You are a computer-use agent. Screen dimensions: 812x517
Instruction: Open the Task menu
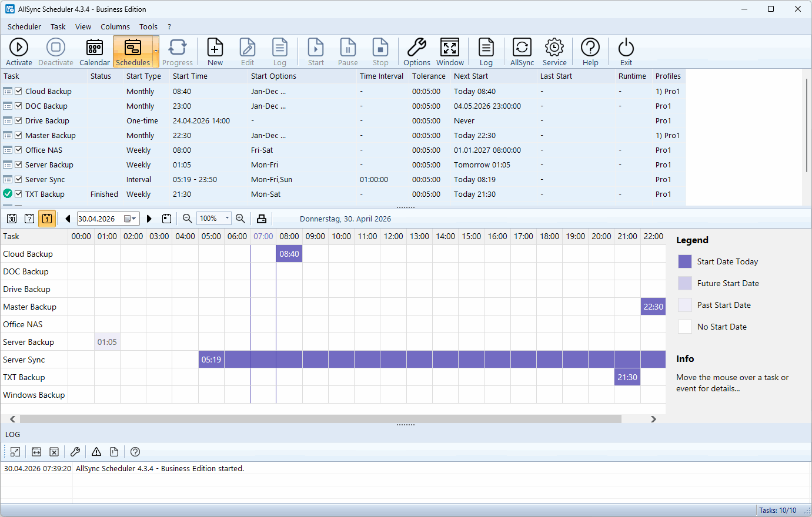pyautogui.click(x=58, y=26)
